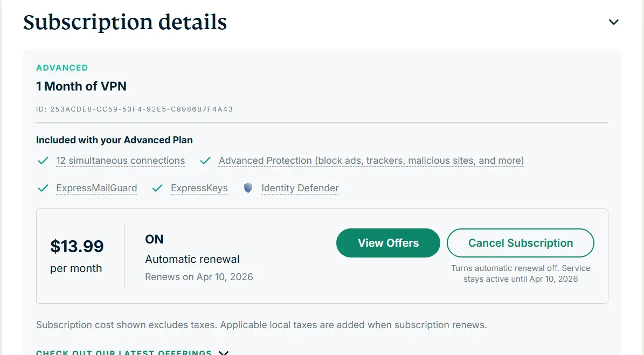Click the Cancel Subscription button
This screenshot has width=644, height=355.
click(521, 243)
